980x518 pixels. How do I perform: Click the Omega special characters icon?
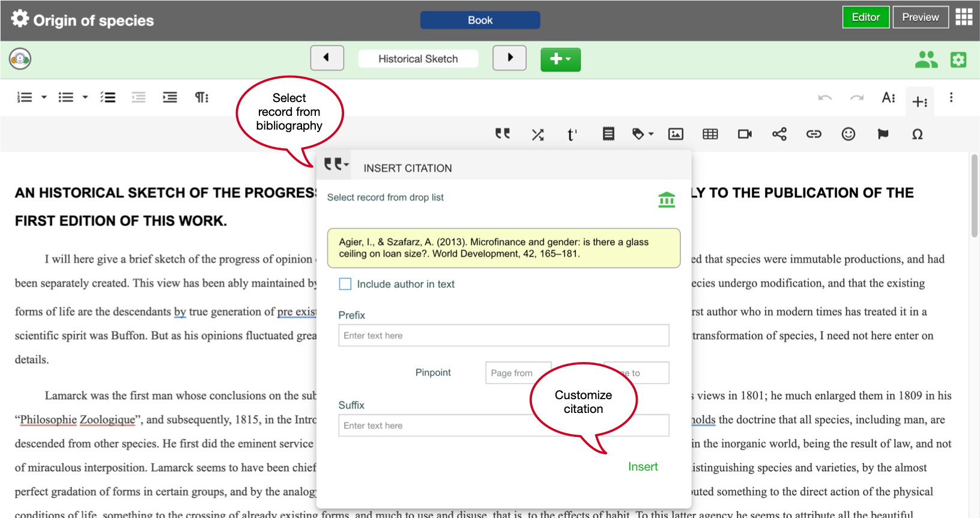(917, 134)
